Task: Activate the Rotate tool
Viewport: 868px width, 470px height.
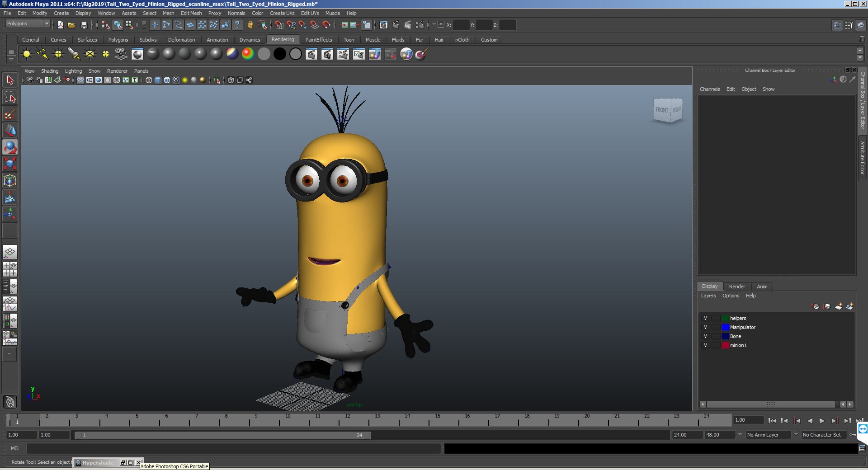Action: 10,147
